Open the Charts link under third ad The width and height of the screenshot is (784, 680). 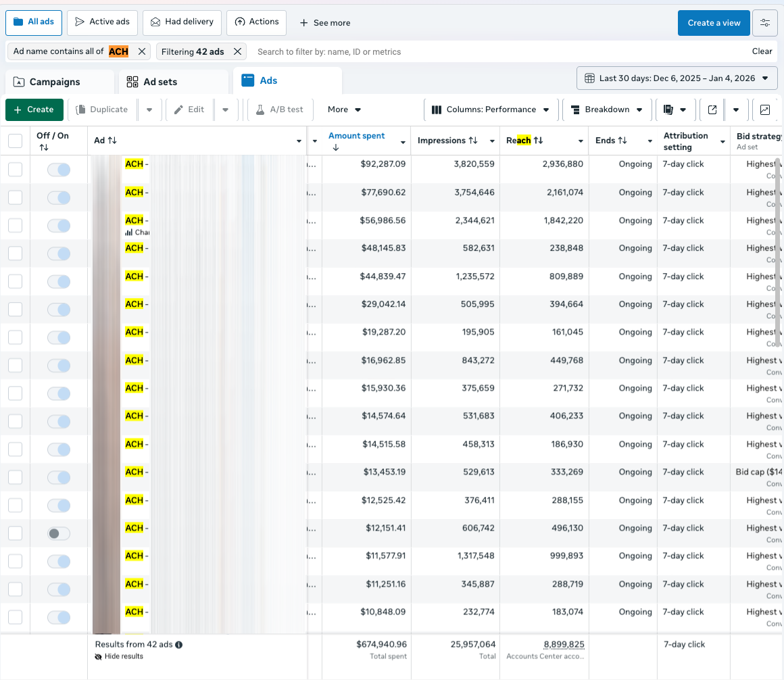click(137, 232)
